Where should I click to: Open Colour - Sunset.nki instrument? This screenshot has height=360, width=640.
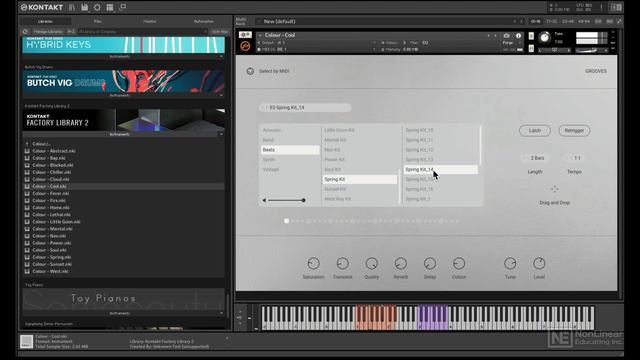pos(52,264)
